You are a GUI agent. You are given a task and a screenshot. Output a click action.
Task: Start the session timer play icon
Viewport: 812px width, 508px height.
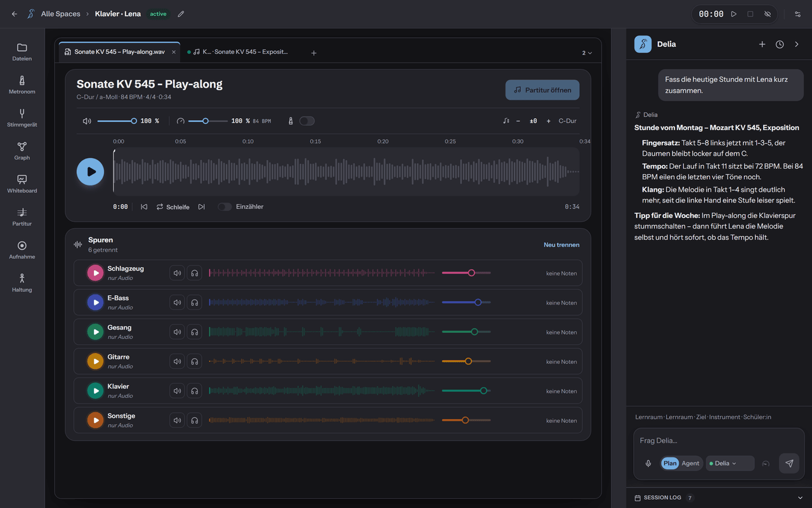[734, 14]
